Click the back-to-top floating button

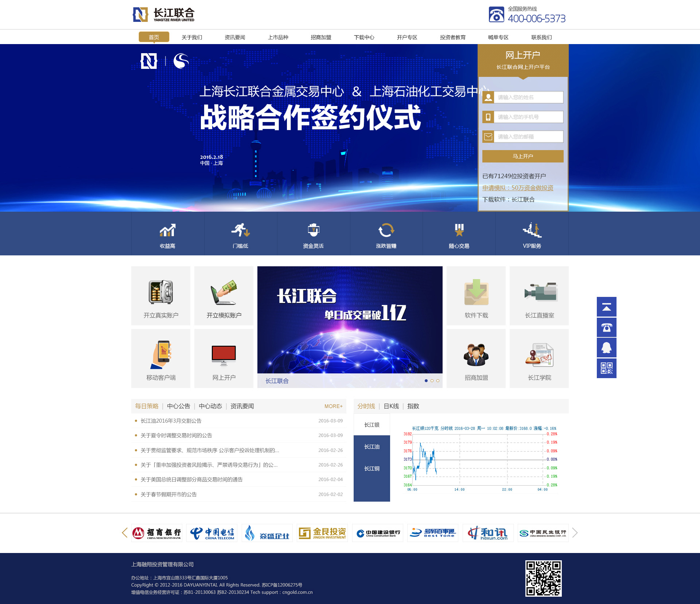607,307
